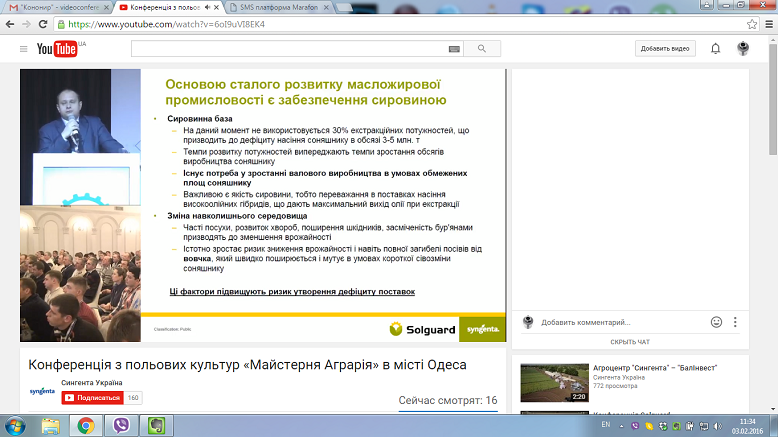Screen dimensions: 778x437
Task: Open the Viber tray icon
Action: pyautogui.click(x=635, y=426)
